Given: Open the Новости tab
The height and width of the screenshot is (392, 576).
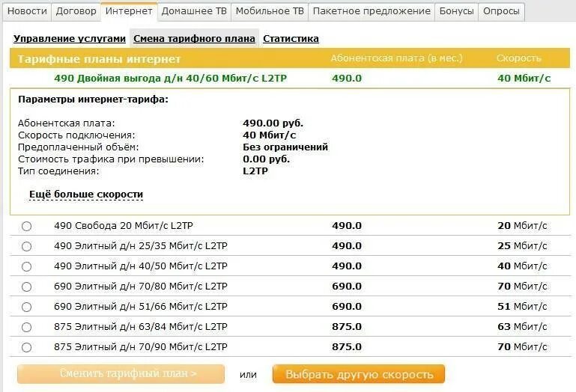Looking at the screenshot, I should point(27,11).
